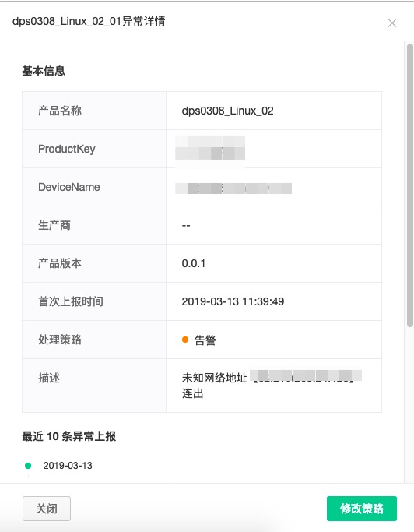The height and width of the screenshot is (532, 414).
Task: Click the 关闭 button
Action: [47, 509]
